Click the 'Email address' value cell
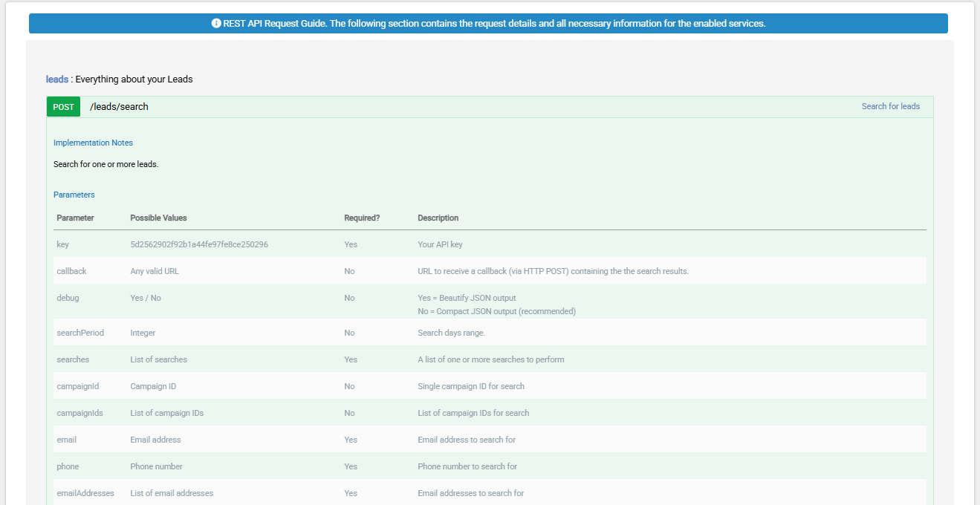This screenshot has width=980, height=505. 155,440
